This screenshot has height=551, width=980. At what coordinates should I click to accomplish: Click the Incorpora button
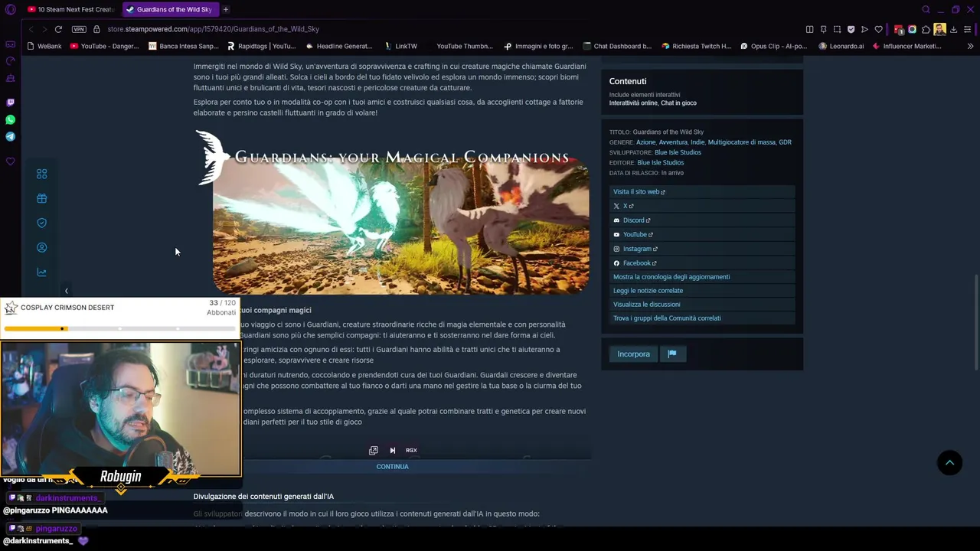pyautogui.click(x=633, y=354)
